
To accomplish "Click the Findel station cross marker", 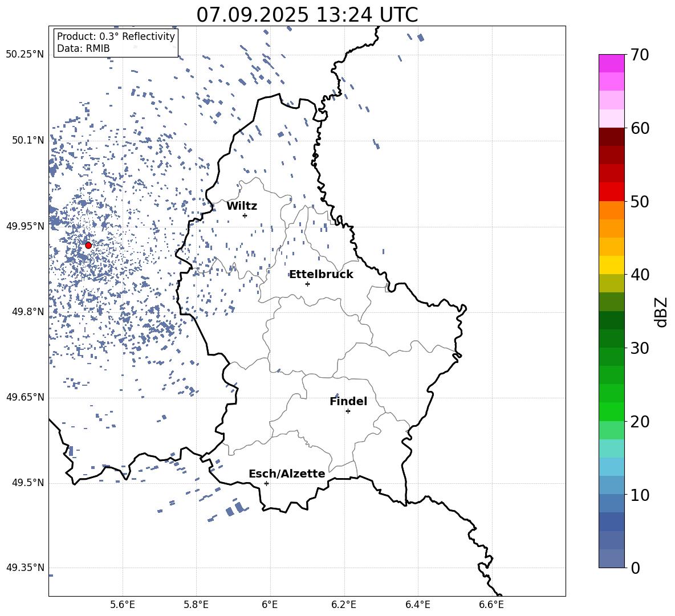I will point(348,411).
